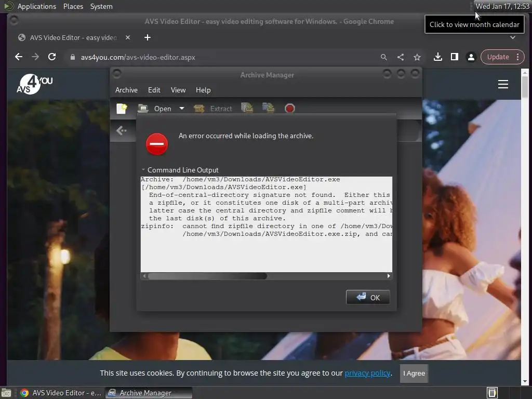Click the site lock icon in address bar
This screenshot has width=532, height=399.
pyautogui.click(x=72, y=57)
